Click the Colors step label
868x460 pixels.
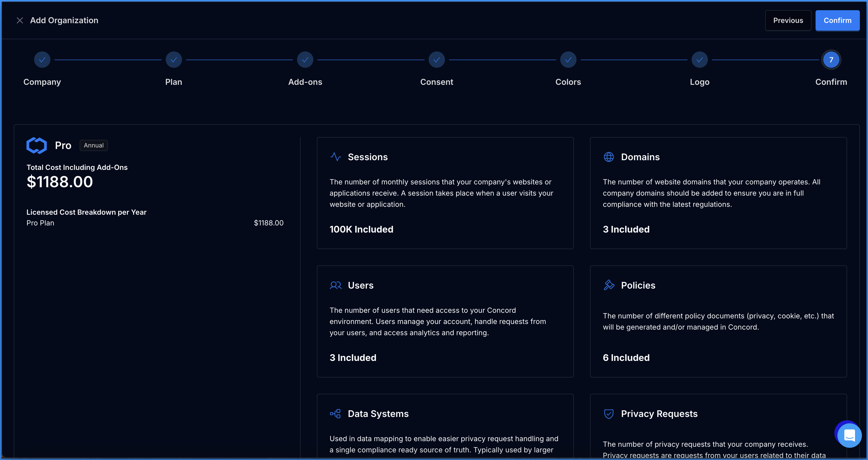(568, 82)
